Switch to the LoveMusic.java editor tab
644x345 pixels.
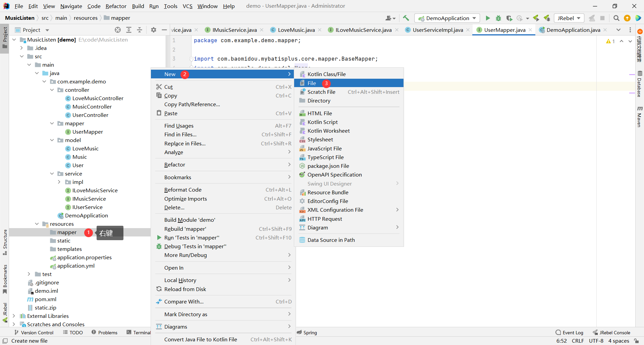pos(296,30)
